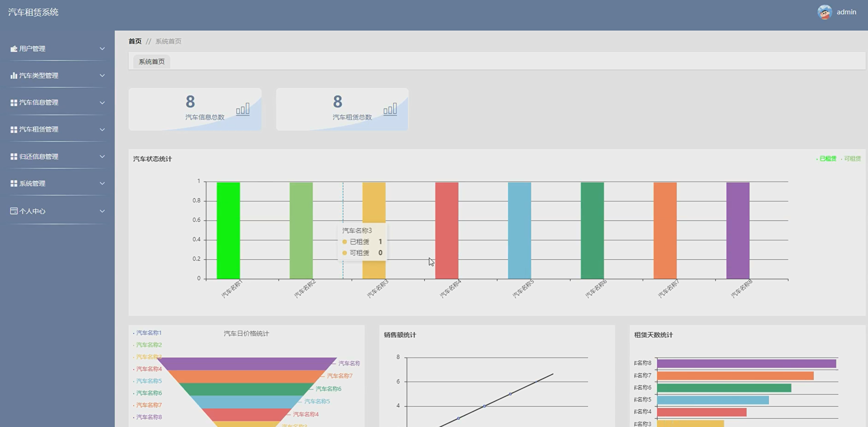Viewport: 868px width, 427px height.
Task: Toggle 汽车名称4 in funnel legend
Action: pyautogui.click(x=147, y=369)
